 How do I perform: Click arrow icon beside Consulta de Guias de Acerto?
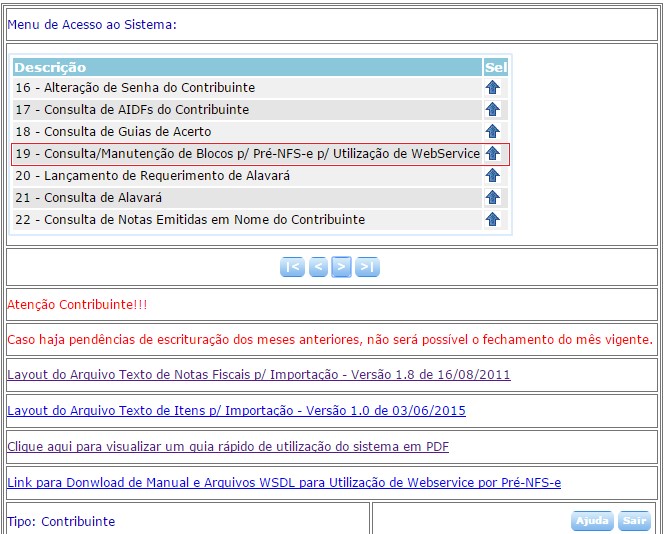(x=492, y=132)
